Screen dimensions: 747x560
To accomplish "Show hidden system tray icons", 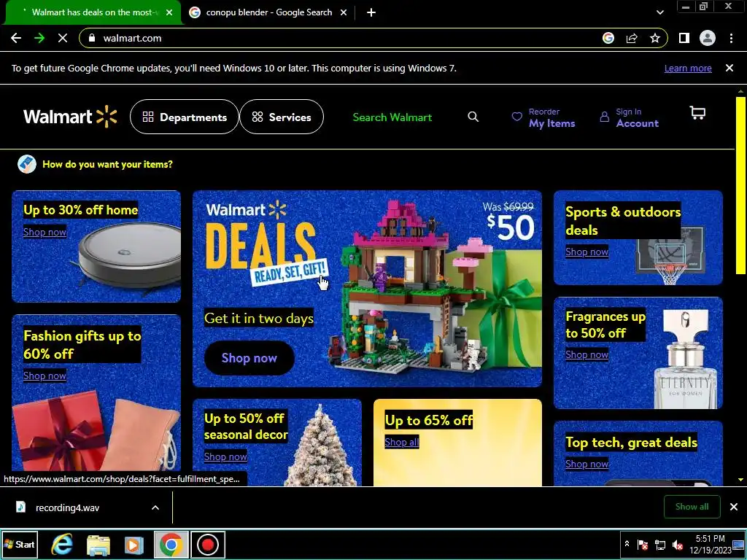I will [x=627, y=544].
